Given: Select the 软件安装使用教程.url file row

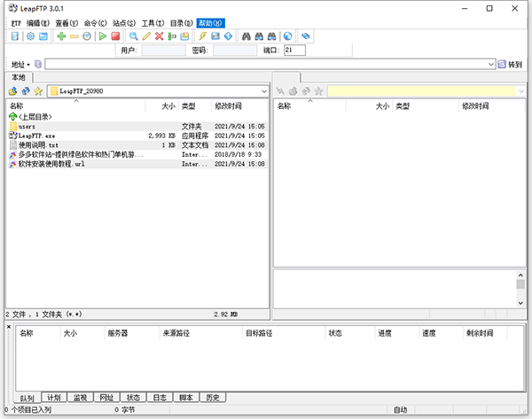Looking at the screenshot, I should [x=137, y=164].
